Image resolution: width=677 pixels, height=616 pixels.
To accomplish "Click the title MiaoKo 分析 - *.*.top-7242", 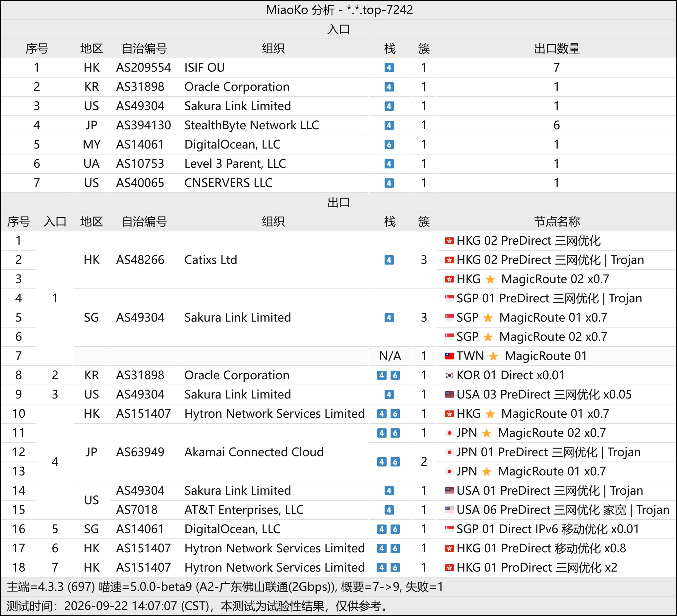I will tap(339, 10).
